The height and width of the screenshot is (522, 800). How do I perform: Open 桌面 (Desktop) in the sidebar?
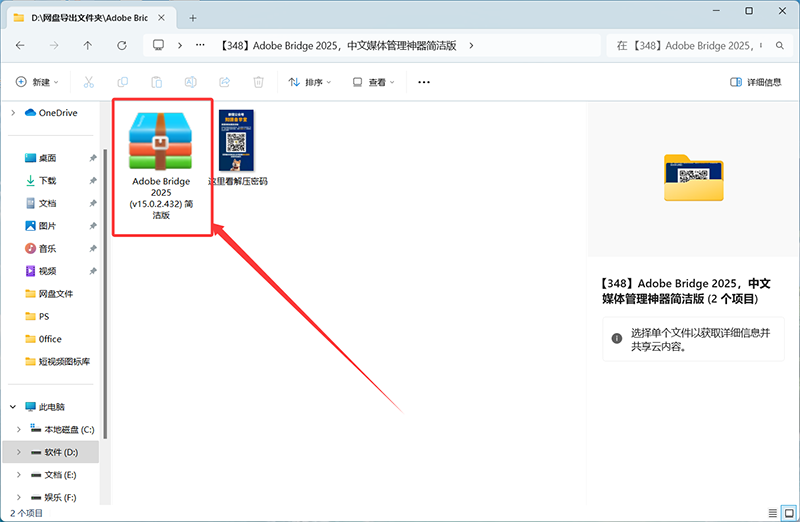(41, 158)
